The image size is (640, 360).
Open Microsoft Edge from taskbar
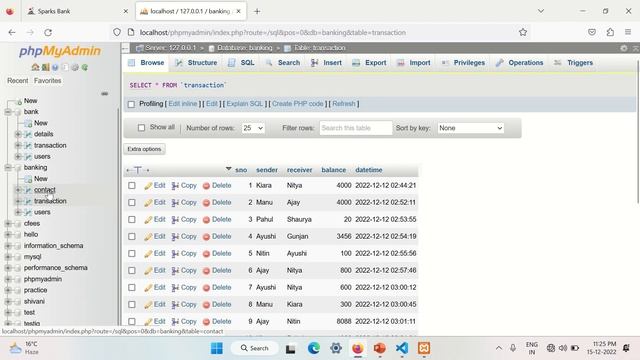pyautogui.click(x=313, y=348)
